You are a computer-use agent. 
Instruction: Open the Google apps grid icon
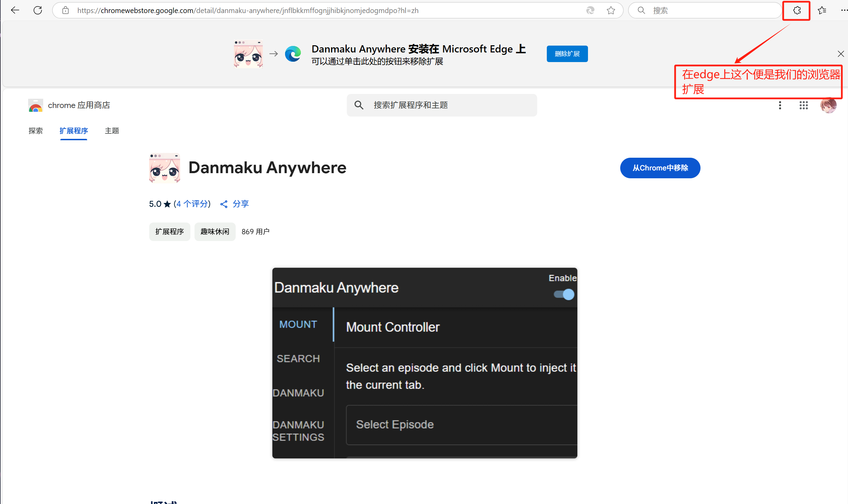(x=803, y=105)
